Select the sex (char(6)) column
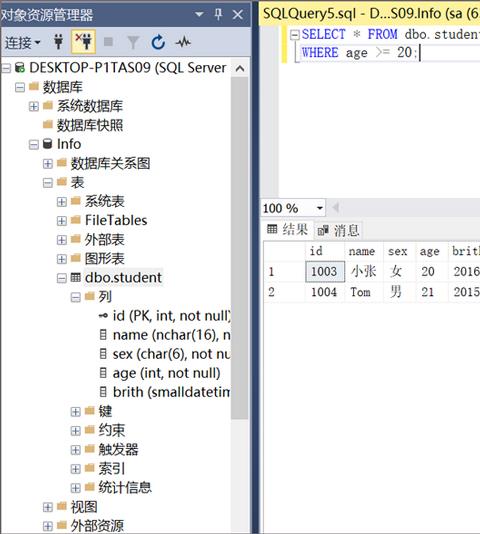 171,354
